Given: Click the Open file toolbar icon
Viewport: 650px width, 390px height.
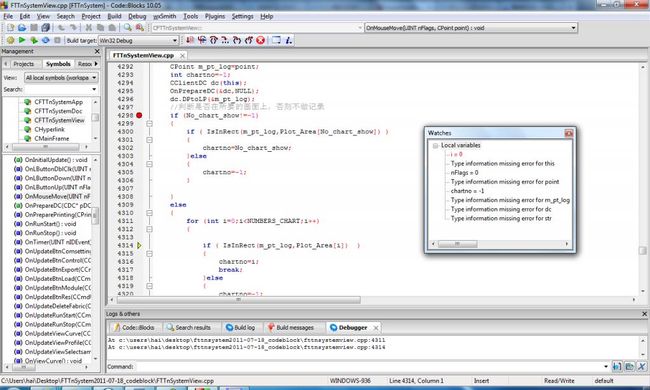Looking at the screenshot, I should 22,28.
